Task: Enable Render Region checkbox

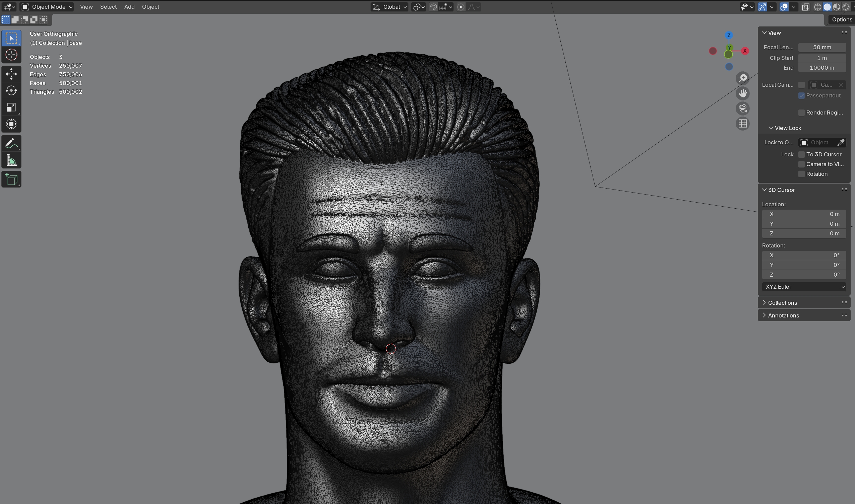Action: tap(801, 113)
